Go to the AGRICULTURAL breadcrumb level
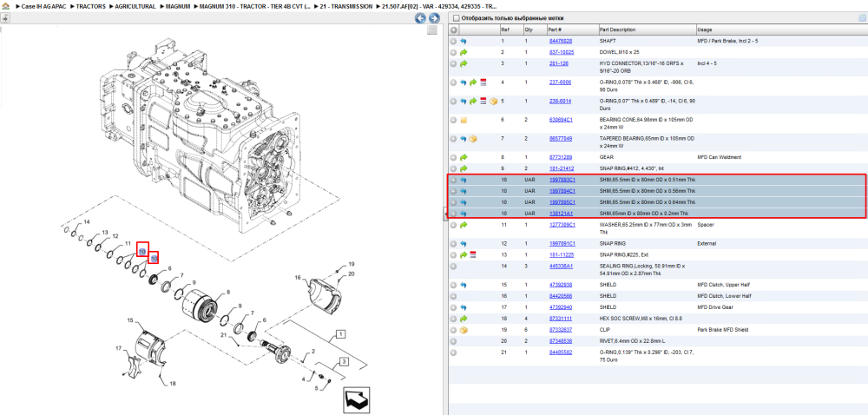This screenshot has width=868, height=415. [135, 7]
